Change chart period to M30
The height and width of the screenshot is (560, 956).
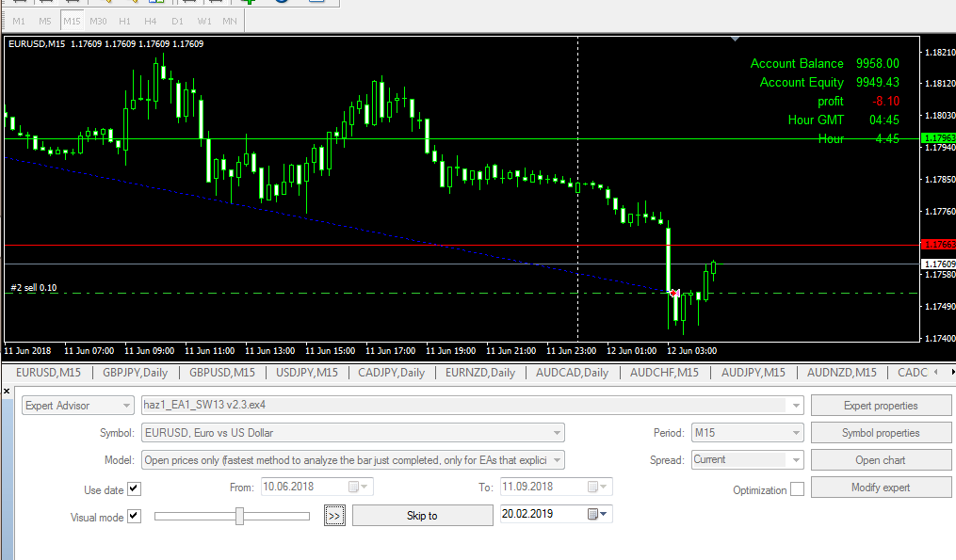tap(98, 20)
